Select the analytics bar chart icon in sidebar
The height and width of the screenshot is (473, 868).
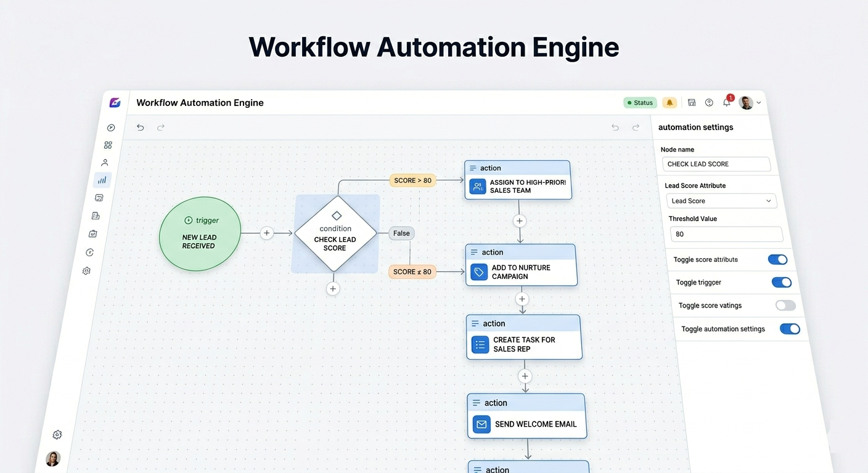point(102,180)
